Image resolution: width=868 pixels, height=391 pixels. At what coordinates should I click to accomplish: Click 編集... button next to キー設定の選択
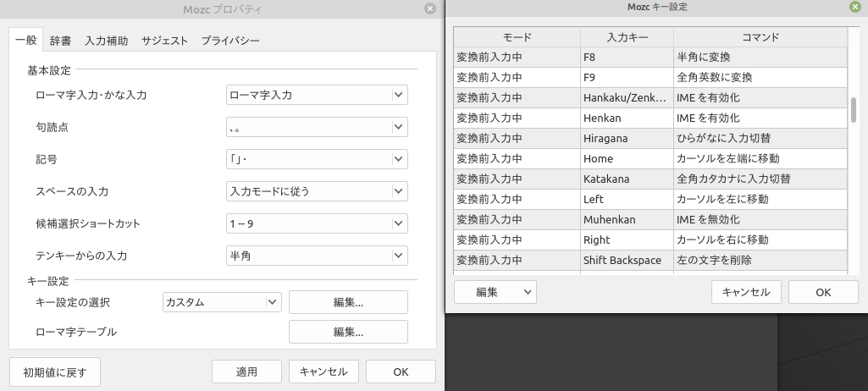pos(348,302)
